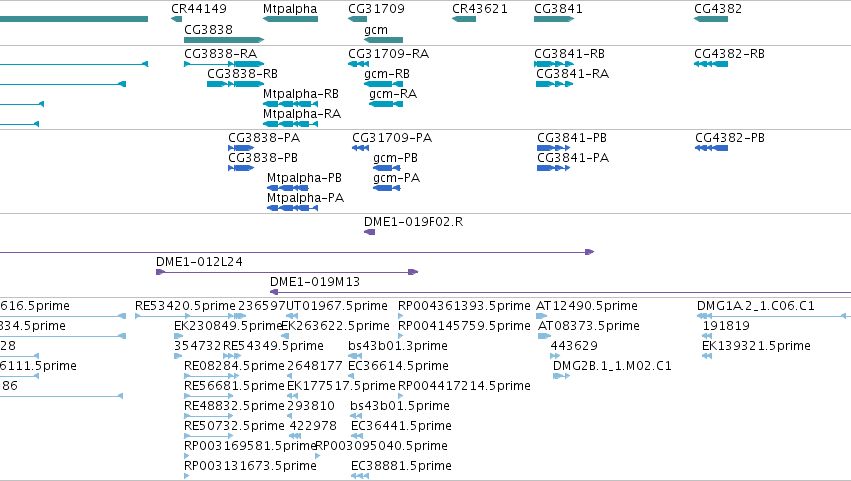Select the CG31709-PA protein label

click(392, 138)
